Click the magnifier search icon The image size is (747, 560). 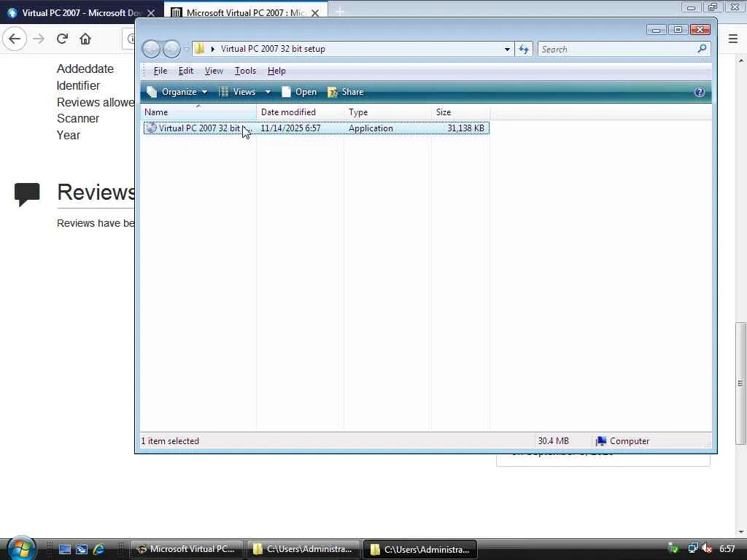point(702,49)
